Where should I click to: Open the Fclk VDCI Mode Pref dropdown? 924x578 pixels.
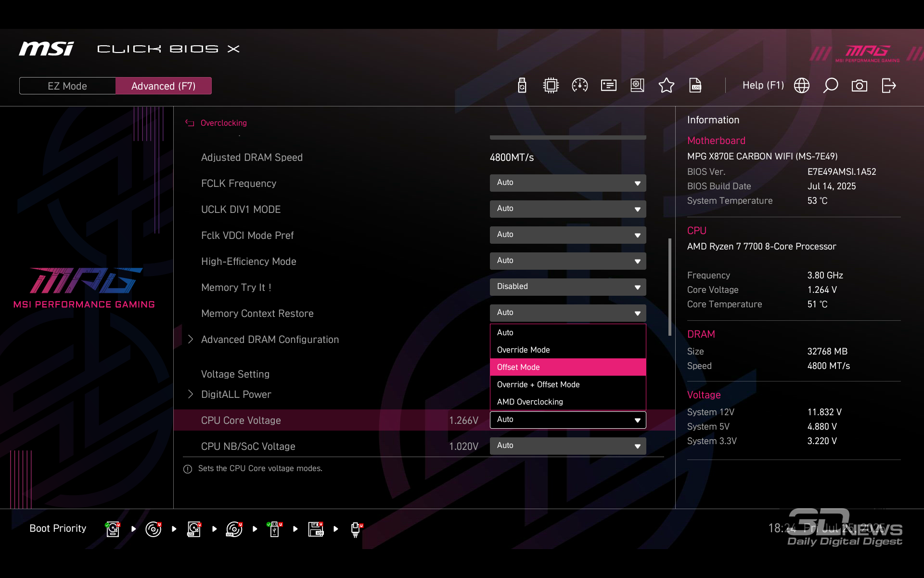(568, 235)
